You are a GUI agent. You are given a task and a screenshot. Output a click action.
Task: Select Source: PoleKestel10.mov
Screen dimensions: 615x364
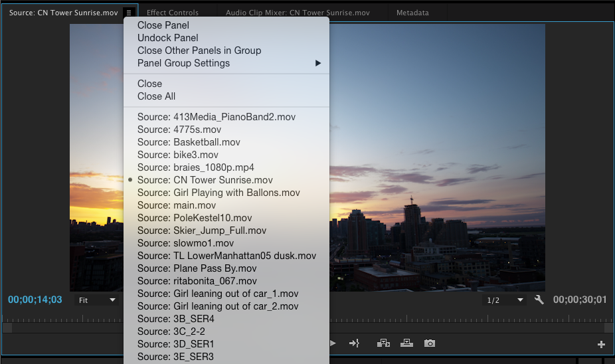click(226, 218)
